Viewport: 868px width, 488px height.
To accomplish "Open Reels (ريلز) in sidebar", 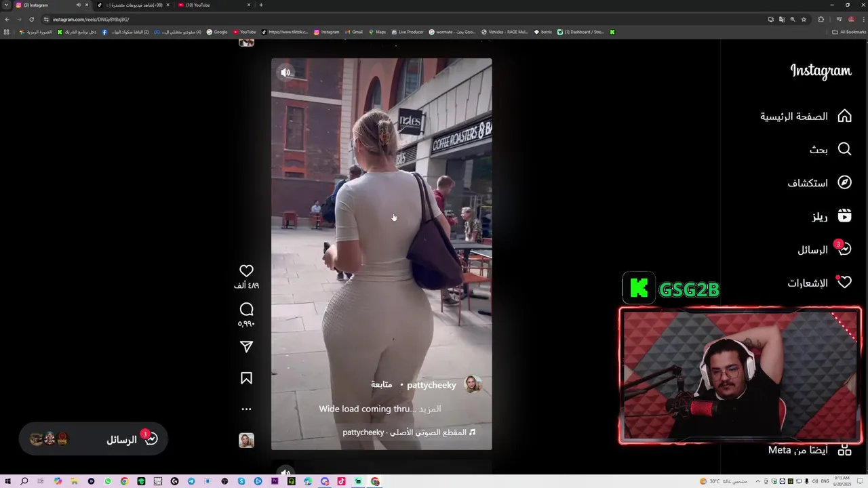I will pos(831,217).
